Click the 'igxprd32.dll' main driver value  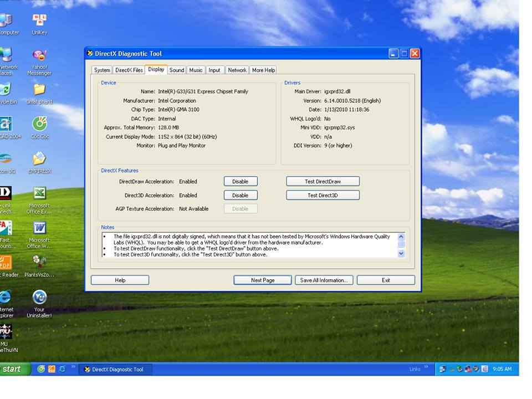[x=337, y=91]
